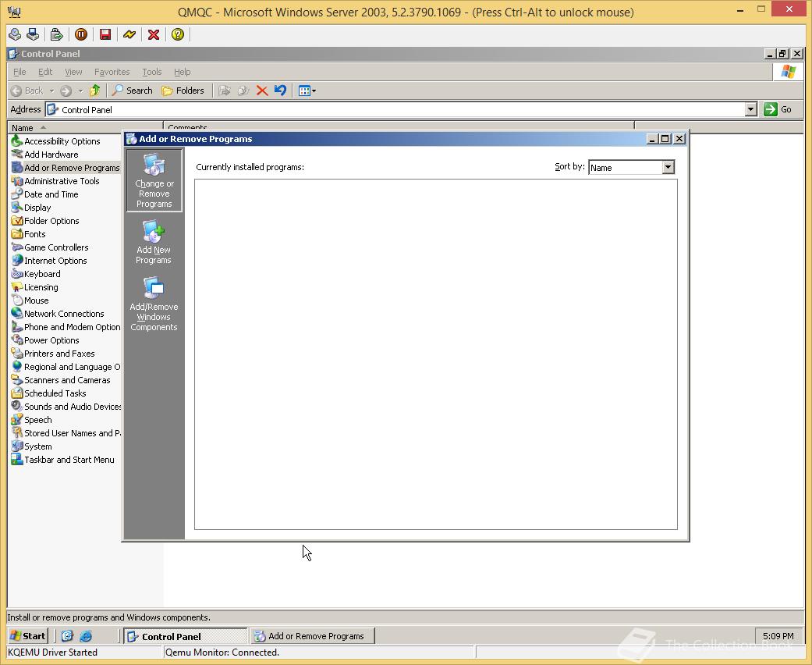The image size is (812, 665).
Task: Click the system clock showing 5:09 PM
Action: tap(778, 636)
